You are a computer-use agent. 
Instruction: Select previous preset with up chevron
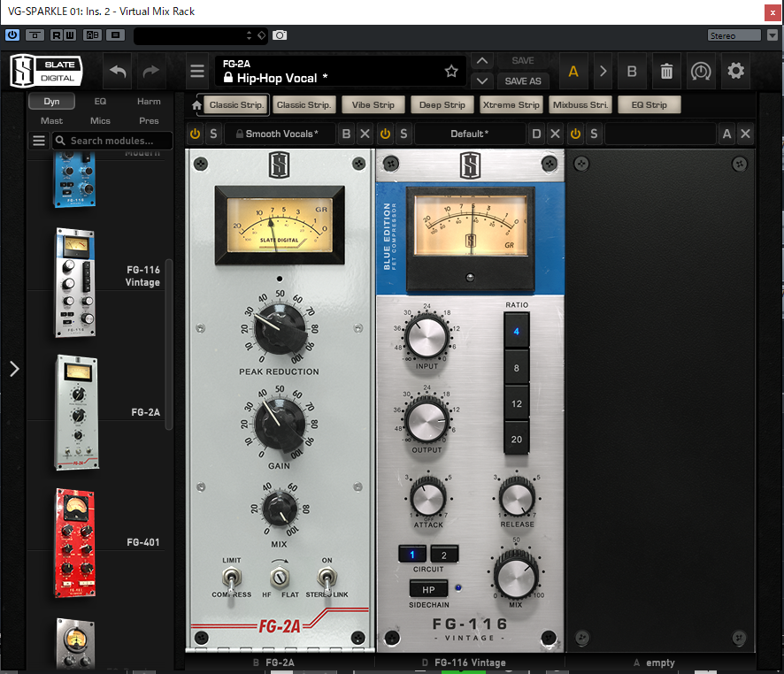pos(482,61)
